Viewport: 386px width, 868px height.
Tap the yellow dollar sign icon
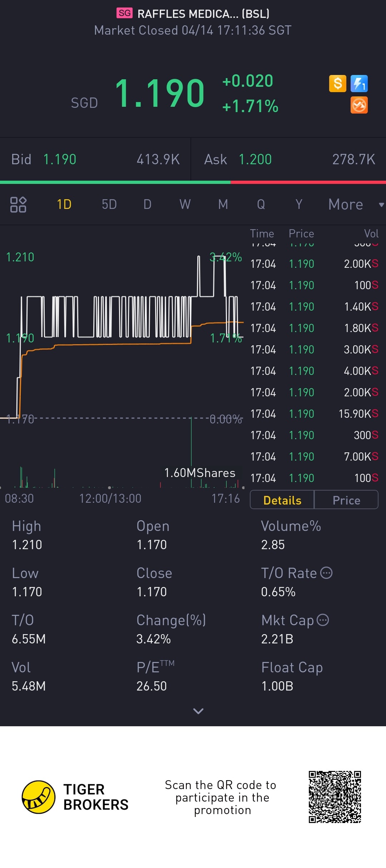pos(338,84)
